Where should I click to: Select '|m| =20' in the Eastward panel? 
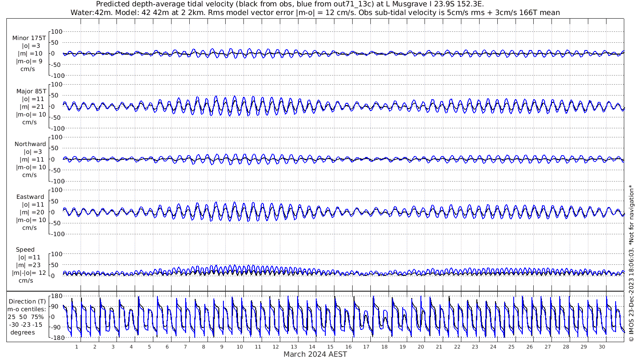[30, 212]
